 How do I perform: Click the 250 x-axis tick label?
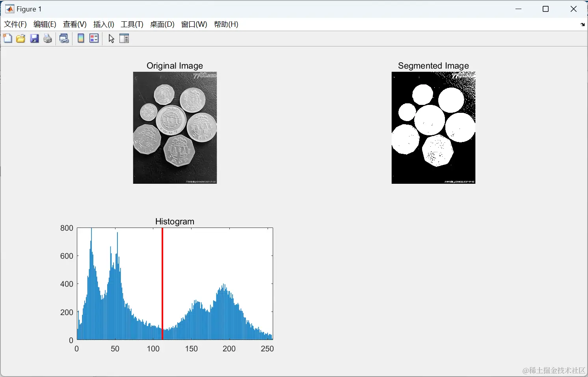pos(268,349)
